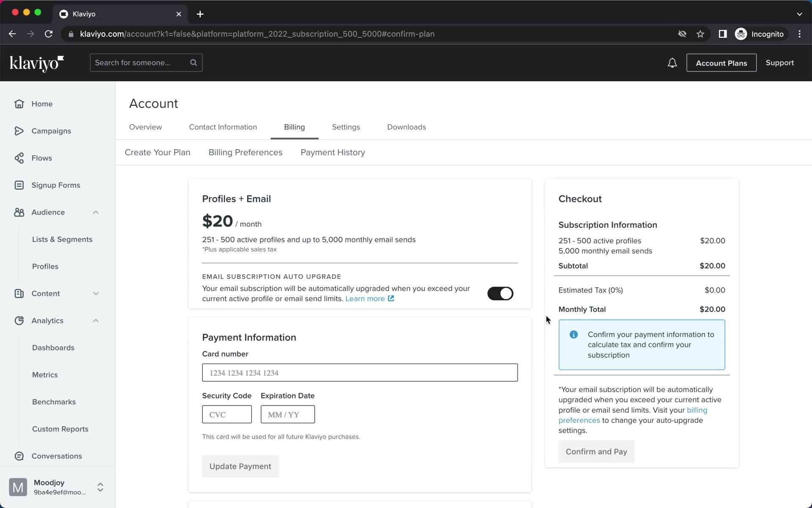Open the Learn more link
Screen dimensions: 812x508
[x=365, y=298]
